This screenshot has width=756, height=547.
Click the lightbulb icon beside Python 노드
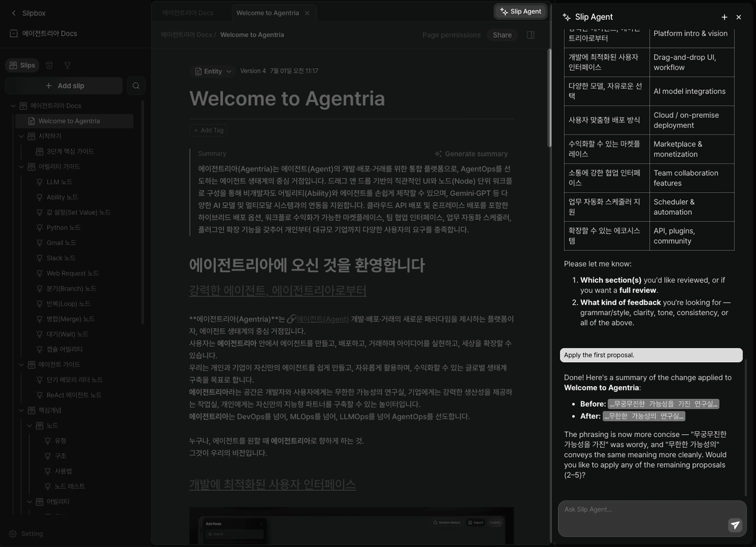click(x=39, y=227)
